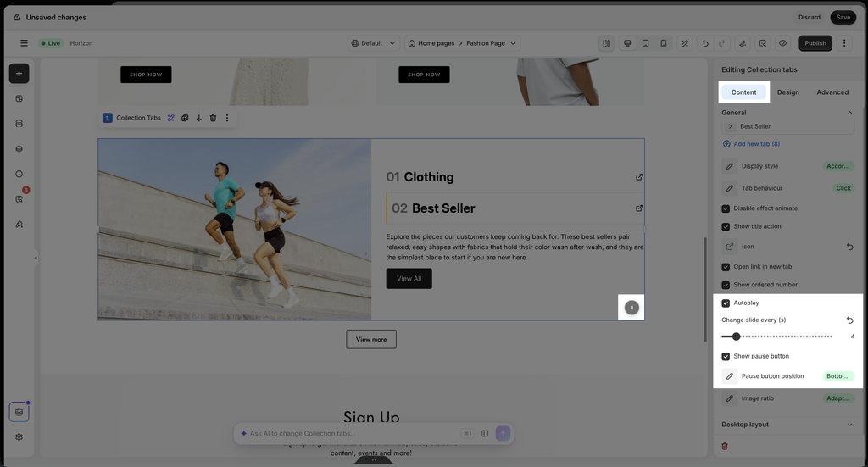Click the plus add section icon
Image resolution: width=868 pixels, height=467 pixels.
pos(19,74)
